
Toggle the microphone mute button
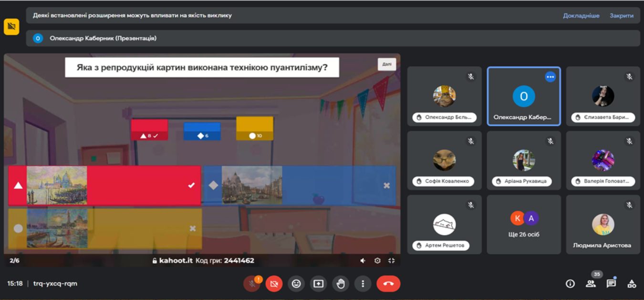tap(251, 284)
